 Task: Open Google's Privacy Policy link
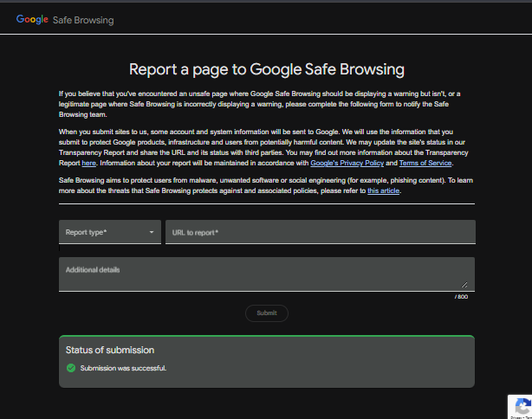click(347, 163)
